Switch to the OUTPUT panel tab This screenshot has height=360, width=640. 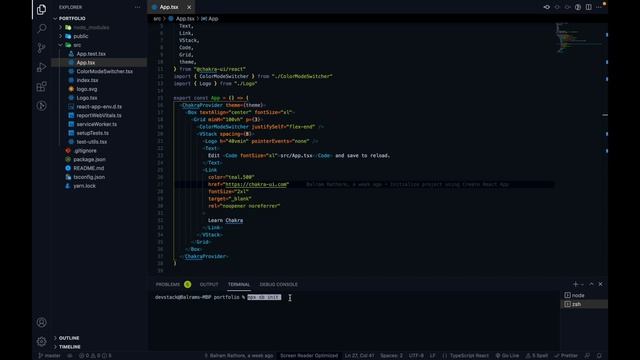pyautogui.click(x=209, y=284)
